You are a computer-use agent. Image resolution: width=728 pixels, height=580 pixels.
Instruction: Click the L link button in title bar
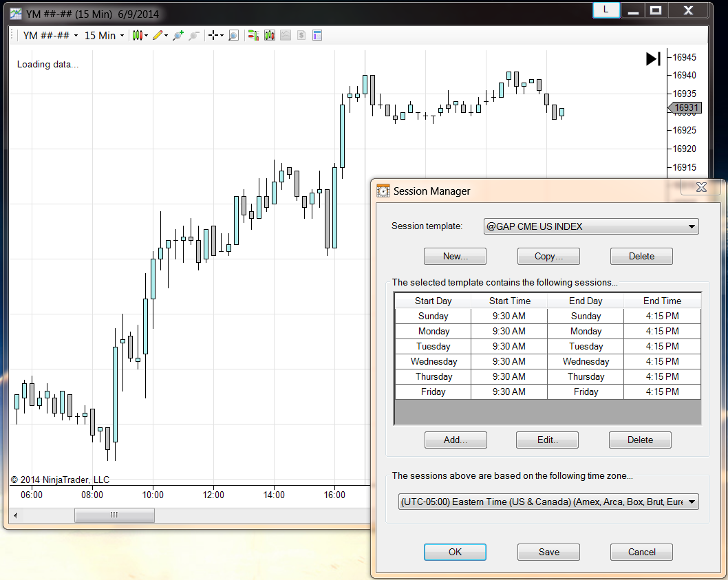click(x=606, y=10)
